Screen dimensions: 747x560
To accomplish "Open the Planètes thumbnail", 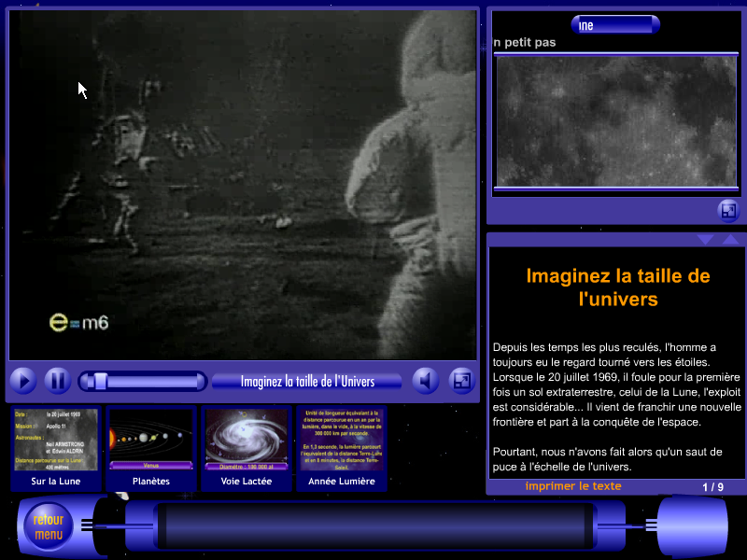I will click(x=151, y=448).
